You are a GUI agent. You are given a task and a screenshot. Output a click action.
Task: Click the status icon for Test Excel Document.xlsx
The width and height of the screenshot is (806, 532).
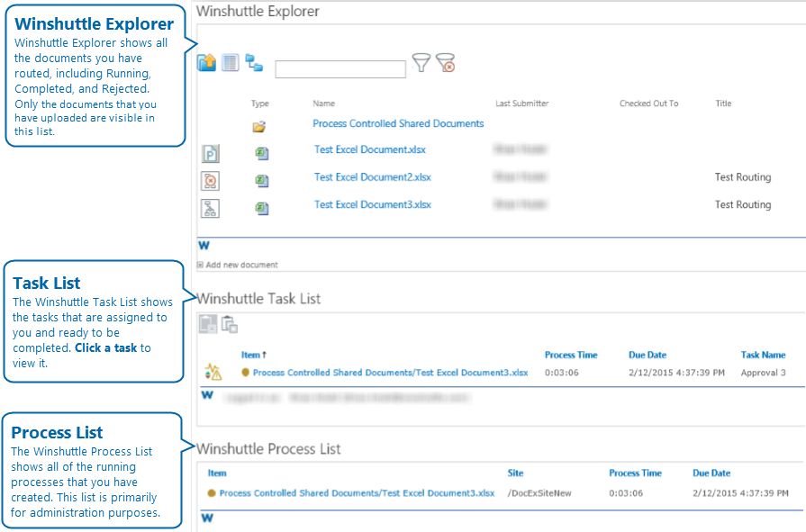tap(210, 153)
